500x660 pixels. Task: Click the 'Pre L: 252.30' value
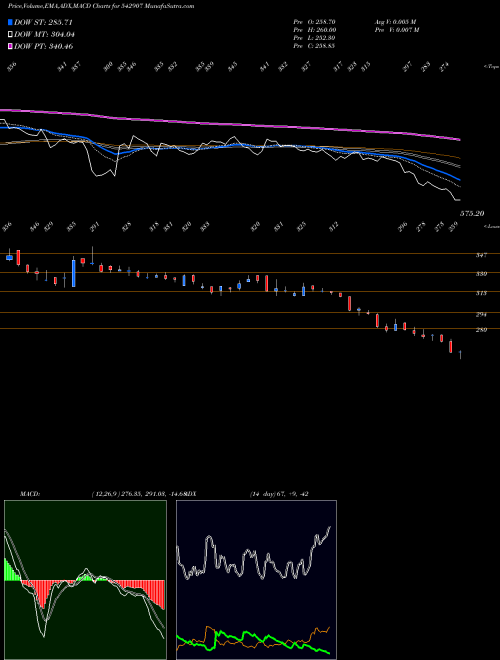(x=314, y=38)
